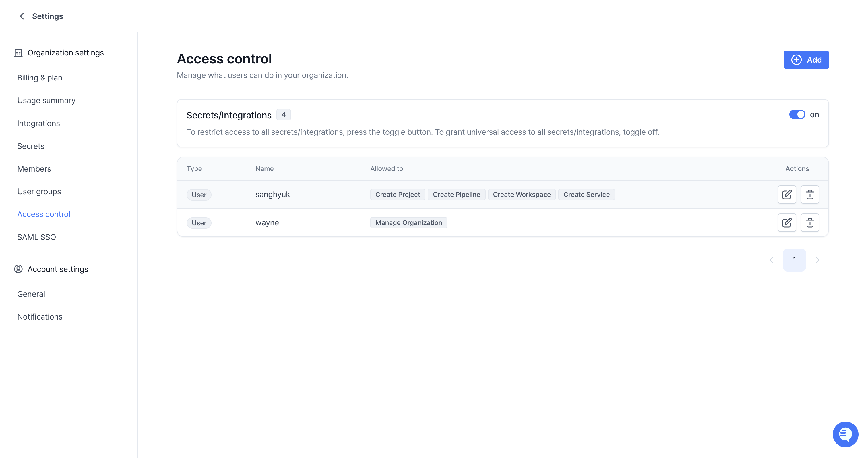The width and height of the screenshot is (868, 458).
Task: Delete wayne's access rule with trash icon
Action: pos(810,223)
